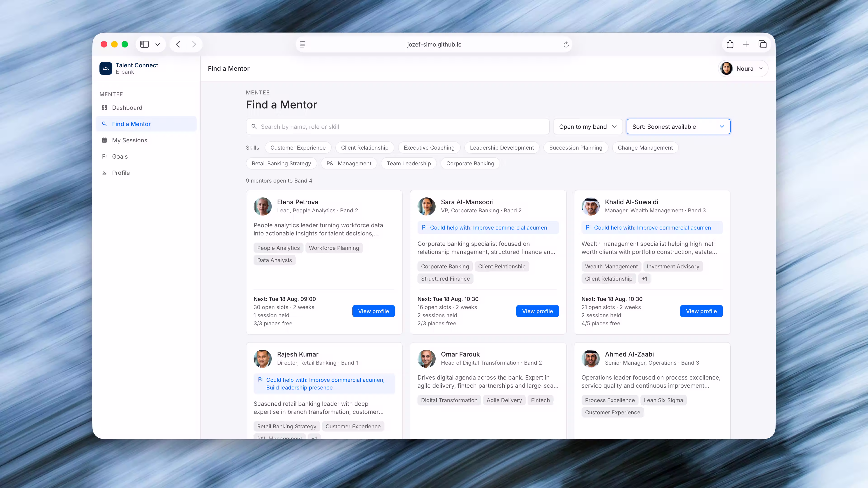The image size is (868, 488).
Task: Open the Sort: Soonest available dropdown
Action: [x=678, y=127]
